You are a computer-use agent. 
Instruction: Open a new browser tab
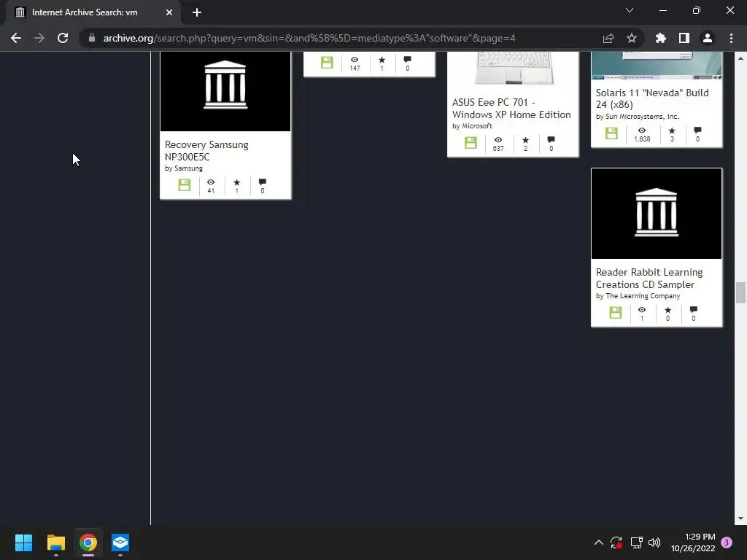[197, 12]
